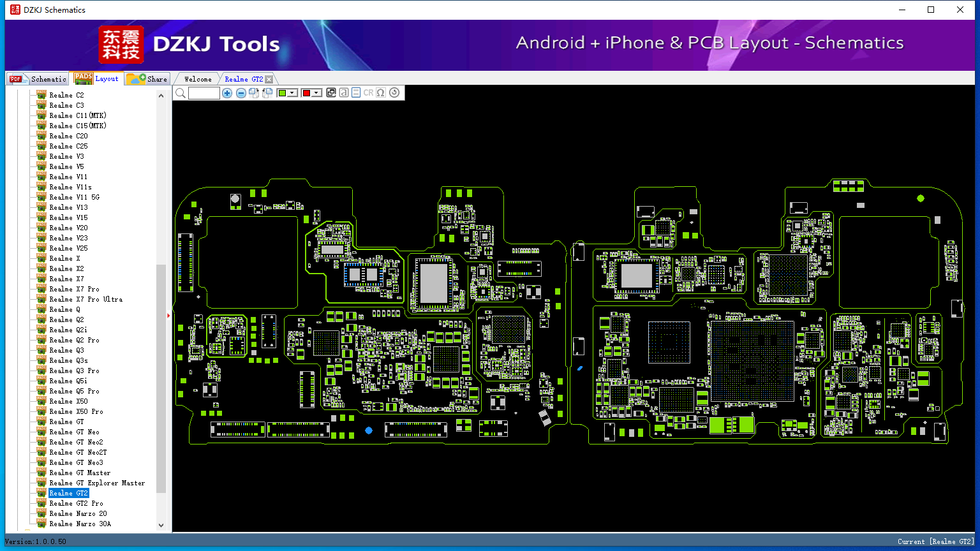Pick the Realme GT Neo3 entry

pyautogui.click(x=77, y=462)
